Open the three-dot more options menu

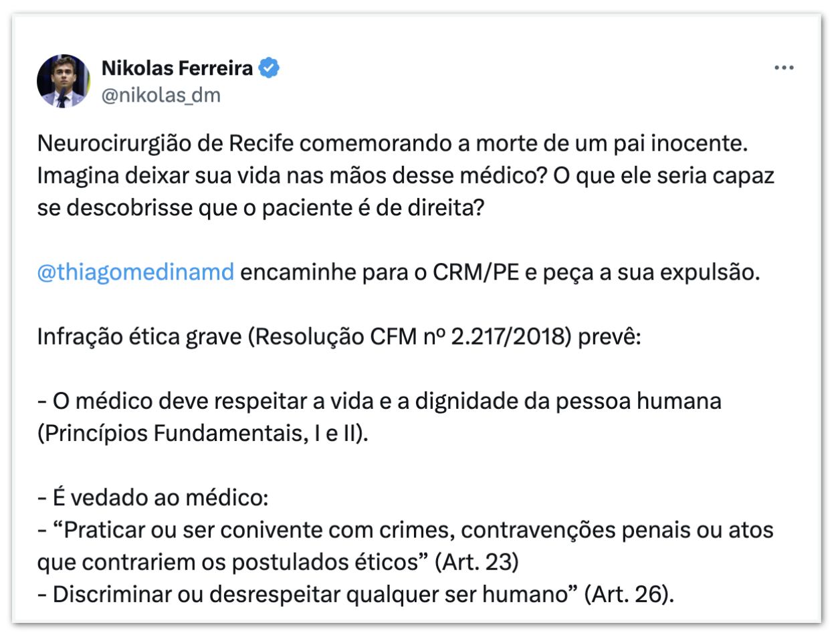tap(784, 68)
